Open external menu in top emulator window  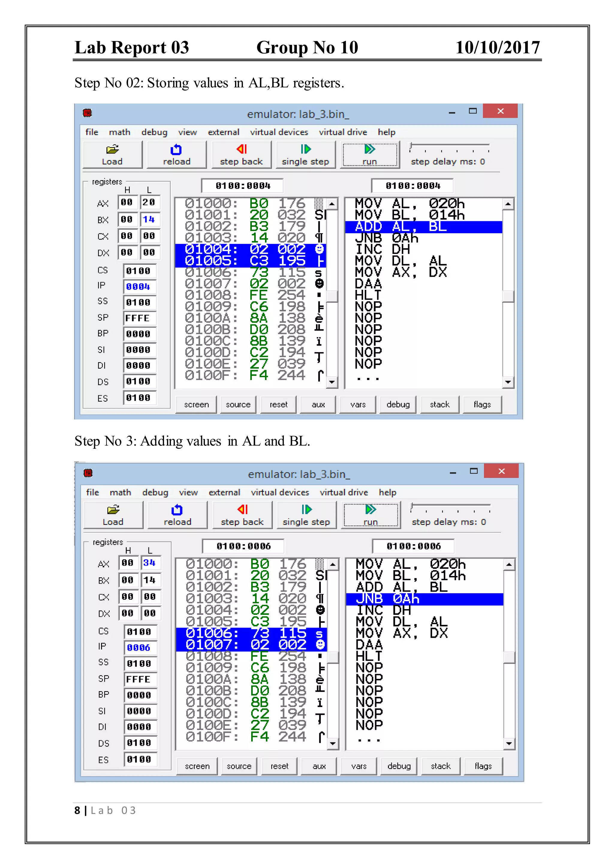[x=223, y=132]
